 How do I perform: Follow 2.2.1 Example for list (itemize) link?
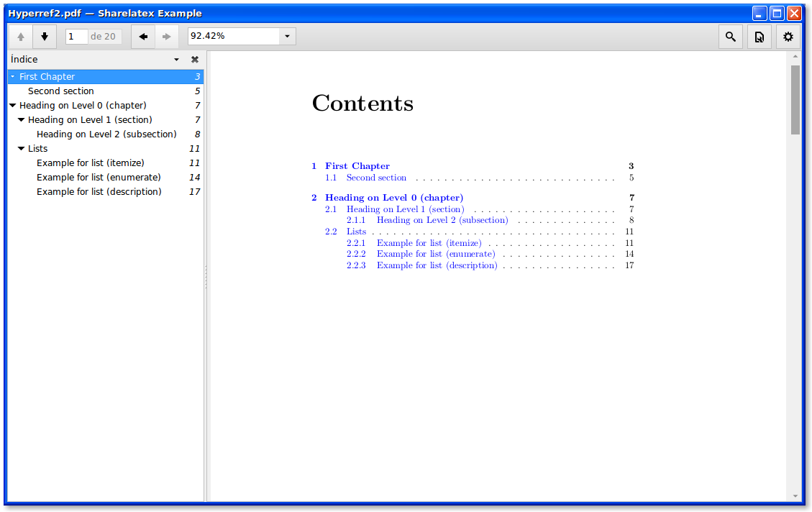[x=414, y=243]
